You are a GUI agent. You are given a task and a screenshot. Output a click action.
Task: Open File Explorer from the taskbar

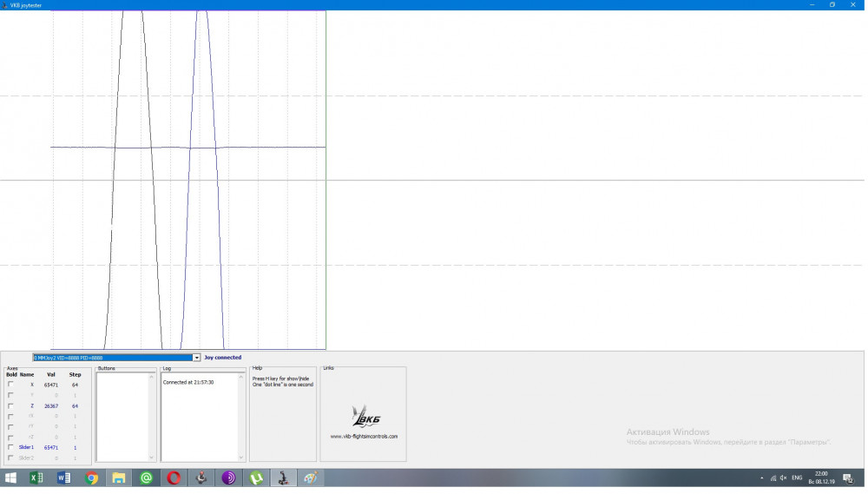[x=118, y=478]
